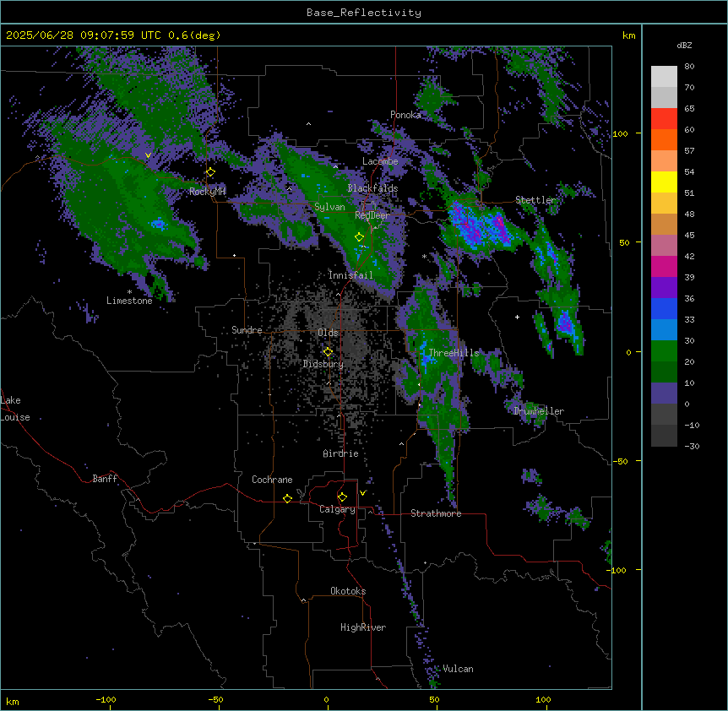The width and height of the screenshot is (728, 711).
Task: Select the purple 36-39 dBZ legend swatch
Action: click(664, 288)
